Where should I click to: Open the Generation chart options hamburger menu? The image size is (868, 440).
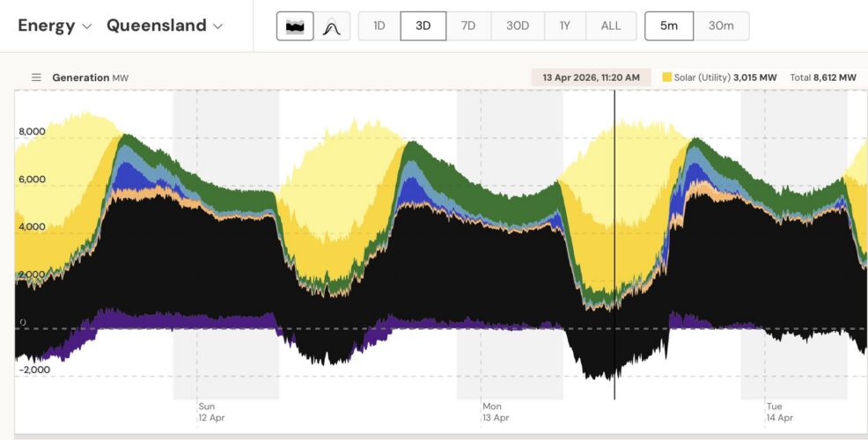pos(36,77)
